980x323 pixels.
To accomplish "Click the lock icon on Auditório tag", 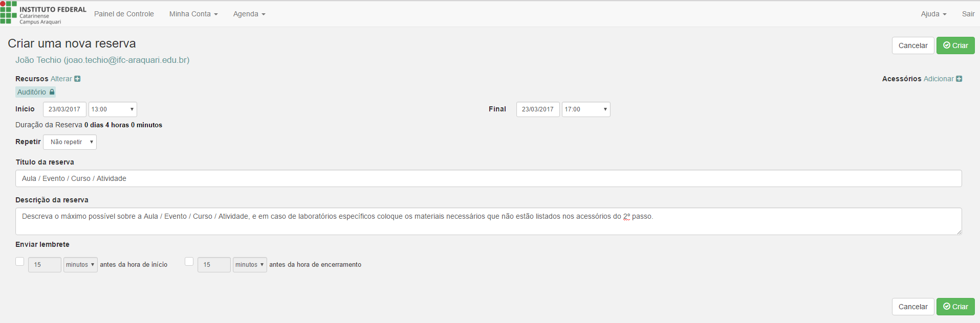I will point(52,92).
